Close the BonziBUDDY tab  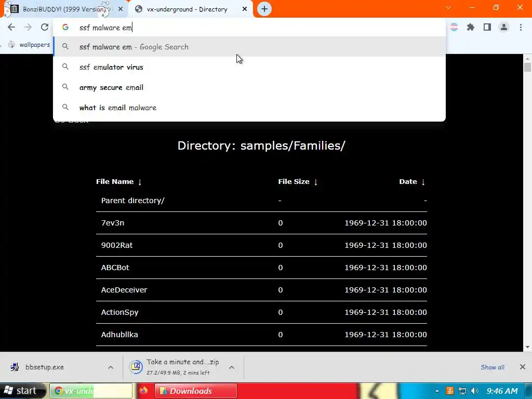pyautogui.click(x=121, y=9)
